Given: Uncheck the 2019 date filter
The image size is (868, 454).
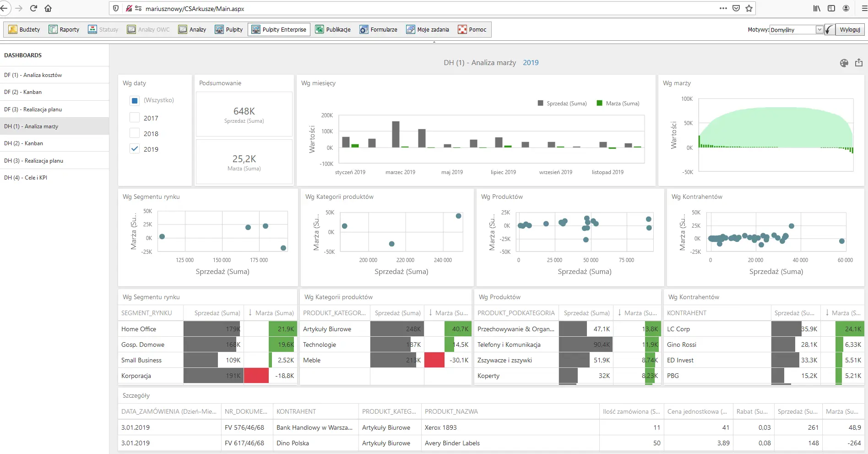Looking at the screenshot, I should [x=135, y=148].
